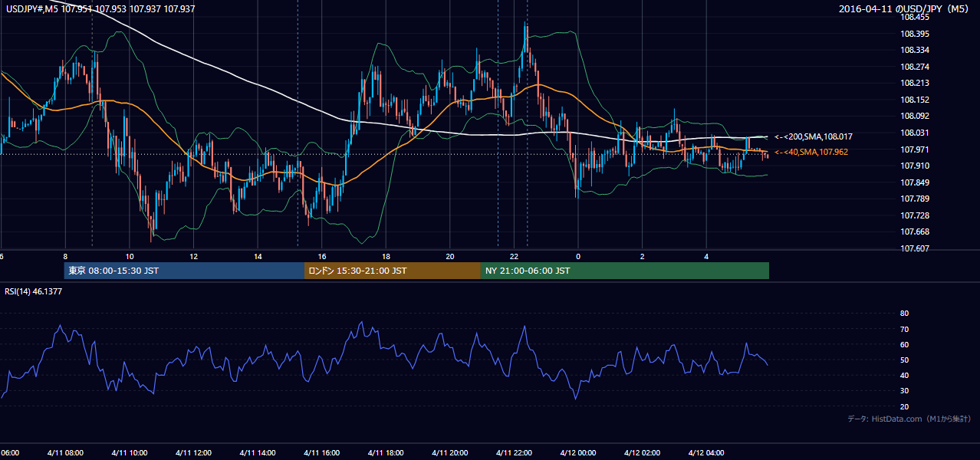Click hour tick 22 under the price chart
The width and height of the screenshot is (980, 460).
tap(514, 257)
